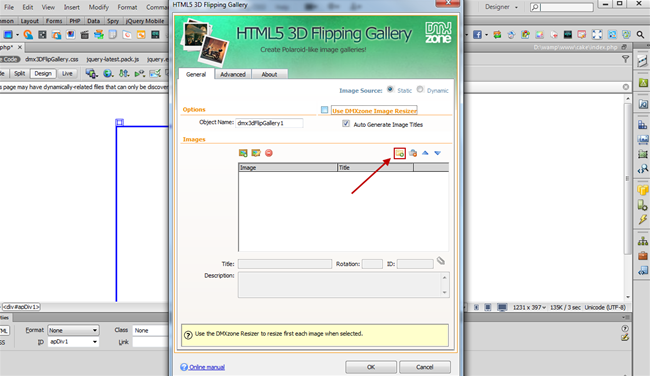The image size is (650, 376).
Task: Open the About tab
Action: [x=269, y=74]
